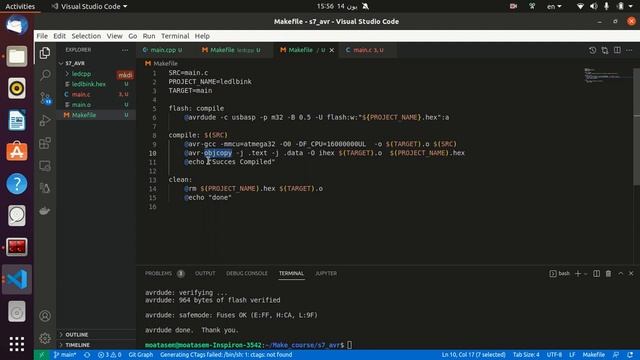This screenshot has height=360, width=640.
Task: Open the Terminal menu
Action: (175, 36)
